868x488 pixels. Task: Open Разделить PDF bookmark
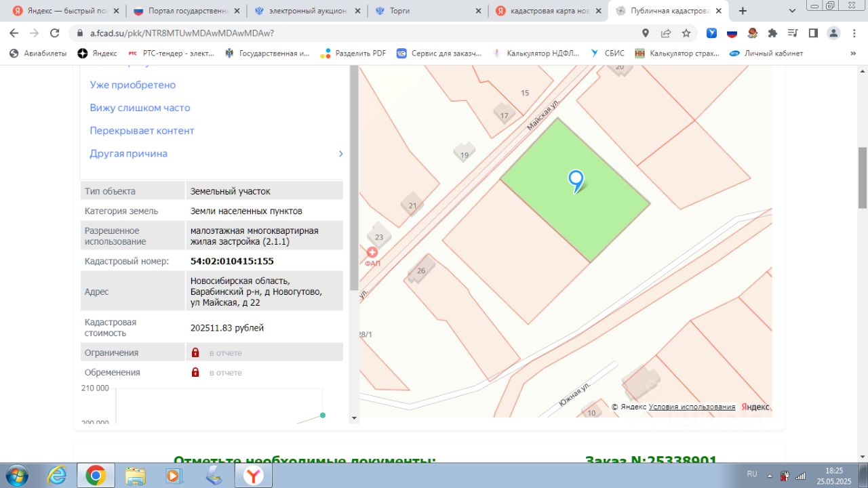[x=353, y=53]
